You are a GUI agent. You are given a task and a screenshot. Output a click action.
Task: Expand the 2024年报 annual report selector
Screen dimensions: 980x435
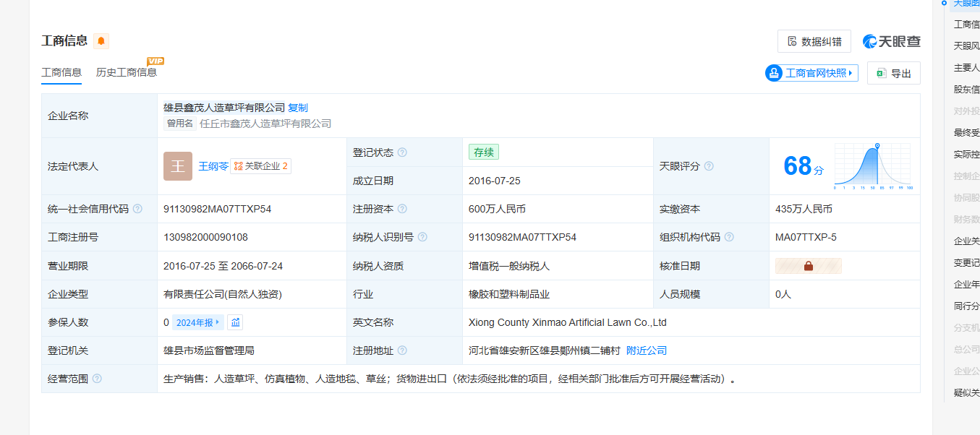pos(197,322)
